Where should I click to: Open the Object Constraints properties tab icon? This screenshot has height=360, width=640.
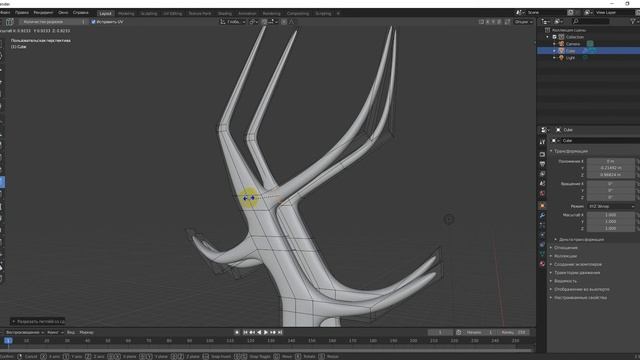[542, 244]
